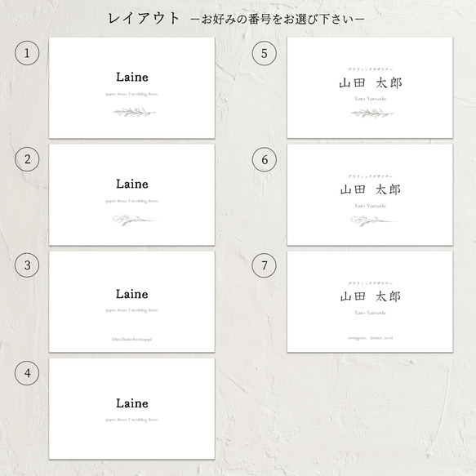Click the circled number 2 badge
Viewport: 476px width, 476px height.
pos(27,159)
